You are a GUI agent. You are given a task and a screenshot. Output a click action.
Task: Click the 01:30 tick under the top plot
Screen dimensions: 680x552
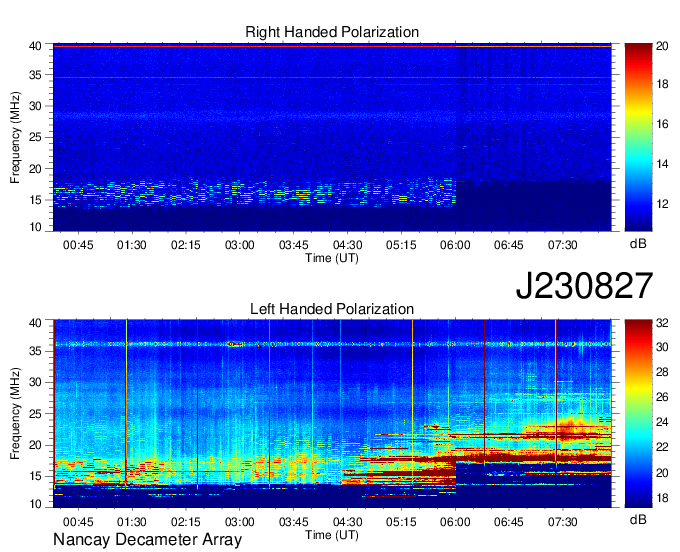[x=132, y=245]
